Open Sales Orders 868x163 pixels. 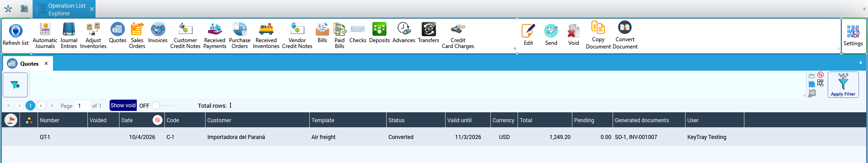pos(137,36)
